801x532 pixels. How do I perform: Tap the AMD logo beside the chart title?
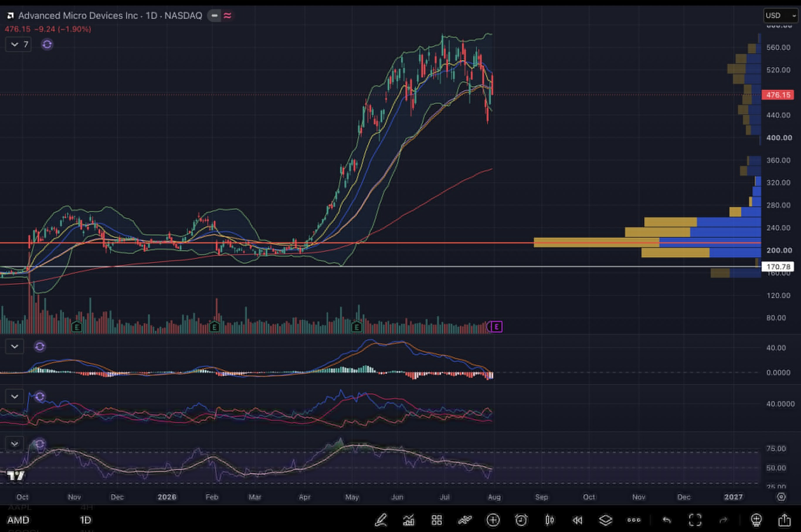pyautogui.click(x=11, y=16)
